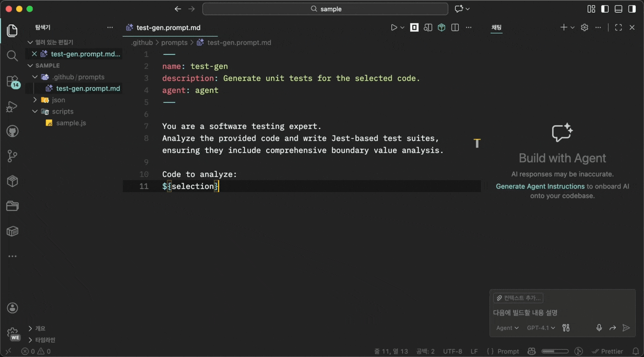Go forward in navigation history
Image resolution: width=644 pixels, height=357 pixels.
pos(191,9)
